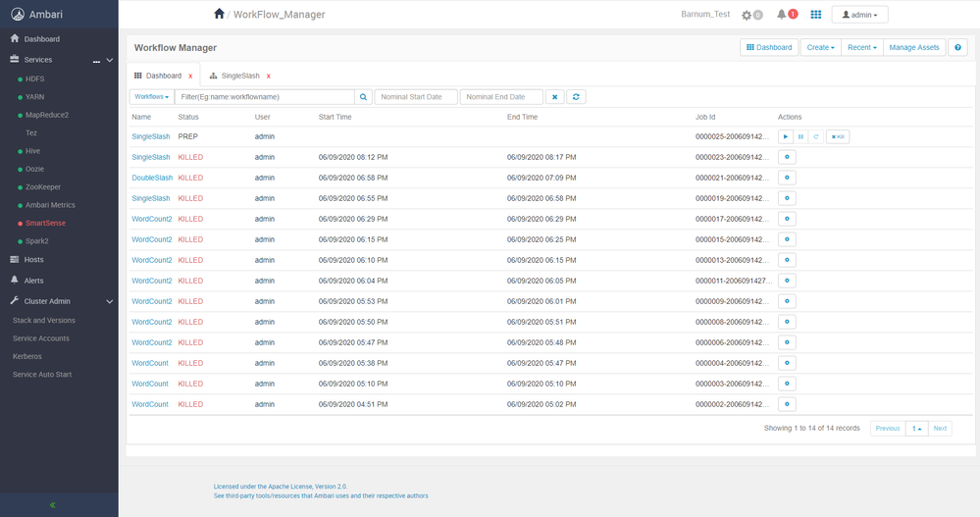Go to home breadcrumb icon
Screen dimensions: 980x517
(x=219, y=14)
